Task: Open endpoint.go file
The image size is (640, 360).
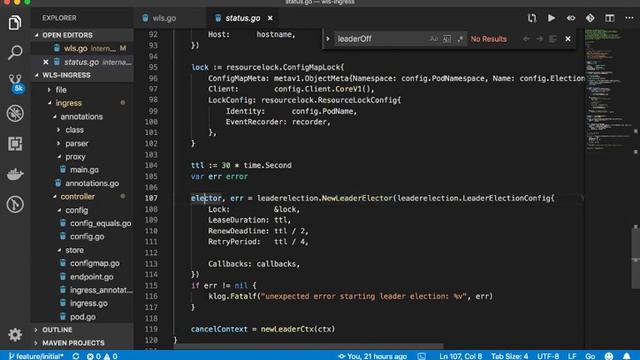Action: (82, 277)
